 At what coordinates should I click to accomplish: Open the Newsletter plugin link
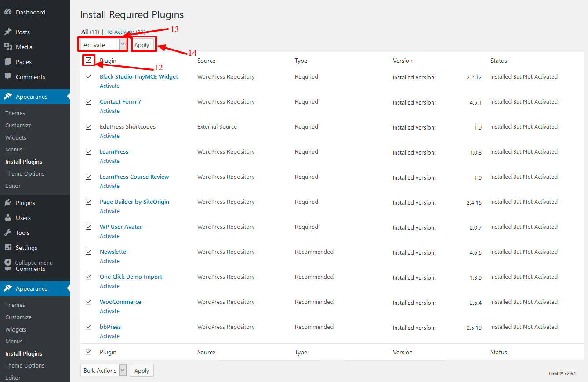(x=114, y=252)
